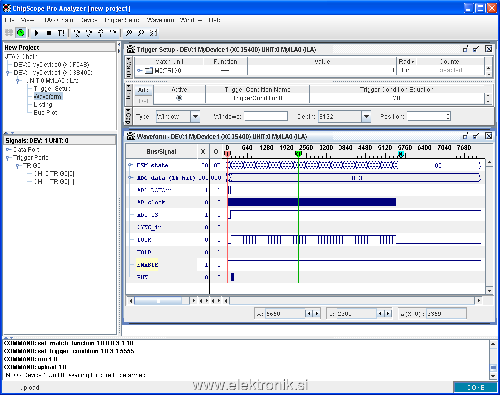The width and height of the screenshot is (500, 395).
Task: Click the third cursor tool icon after T!
Action: pyautogui.click(x=101, y=33)
